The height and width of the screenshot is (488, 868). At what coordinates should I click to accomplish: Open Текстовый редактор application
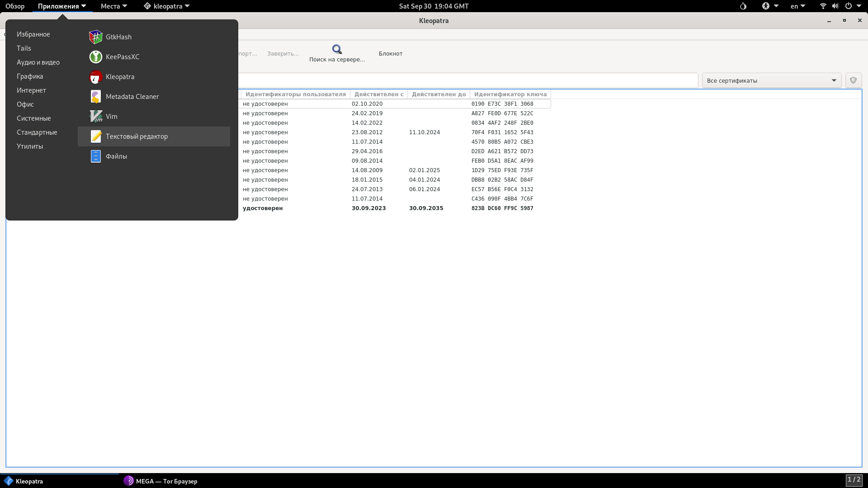(x=137, y=136)
